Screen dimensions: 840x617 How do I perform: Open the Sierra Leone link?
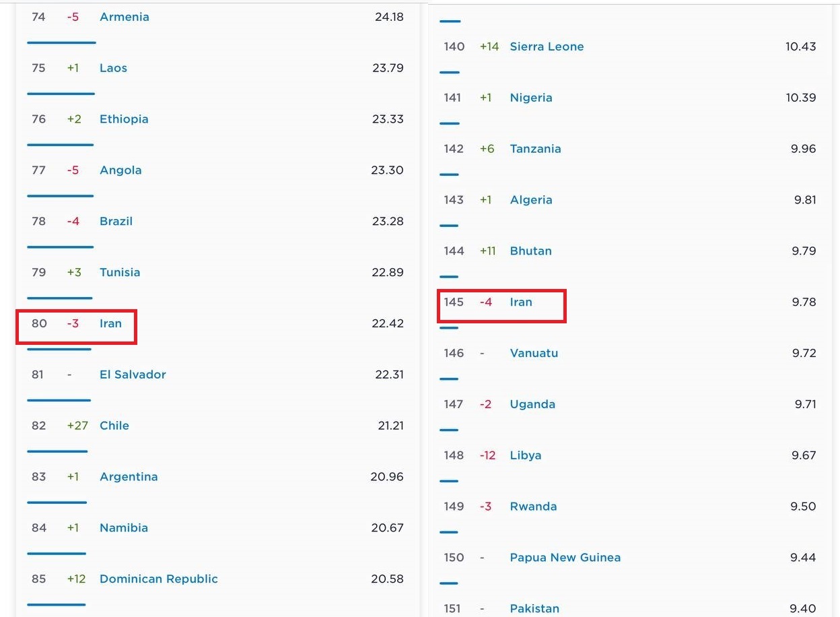[547, 46]
